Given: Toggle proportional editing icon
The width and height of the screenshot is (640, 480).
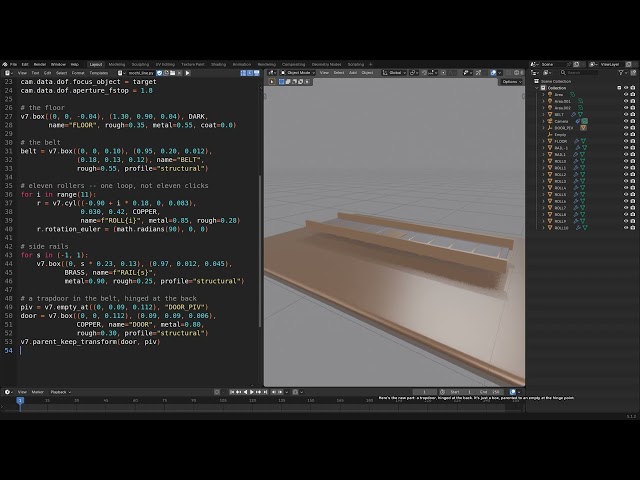Looking at the screenshot, I should (443, 73).
